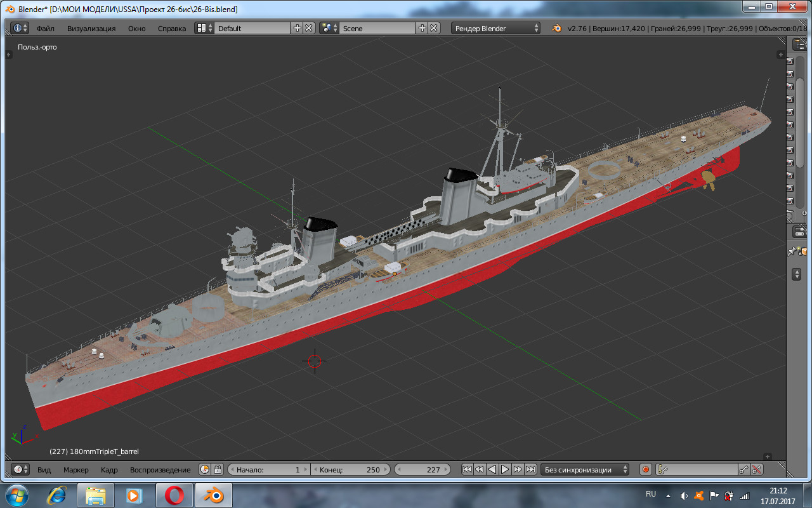The width and height of the screenshot is (812, 508).
Task: Open Opera from the Windows taskbar
Action: pyautogui.click(x=174, y=495)
